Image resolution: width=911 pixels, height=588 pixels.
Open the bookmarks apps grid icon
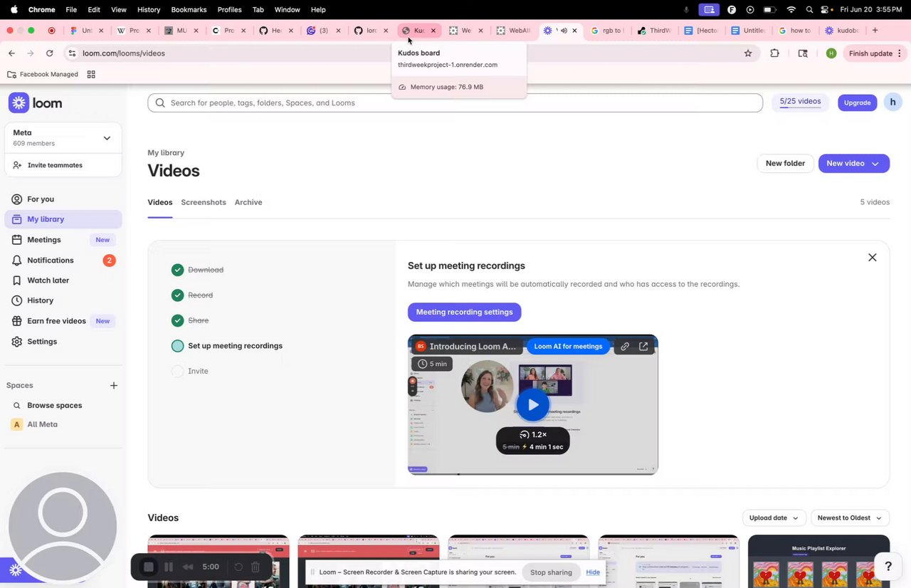pyautogui.click(x=91, y=74)
